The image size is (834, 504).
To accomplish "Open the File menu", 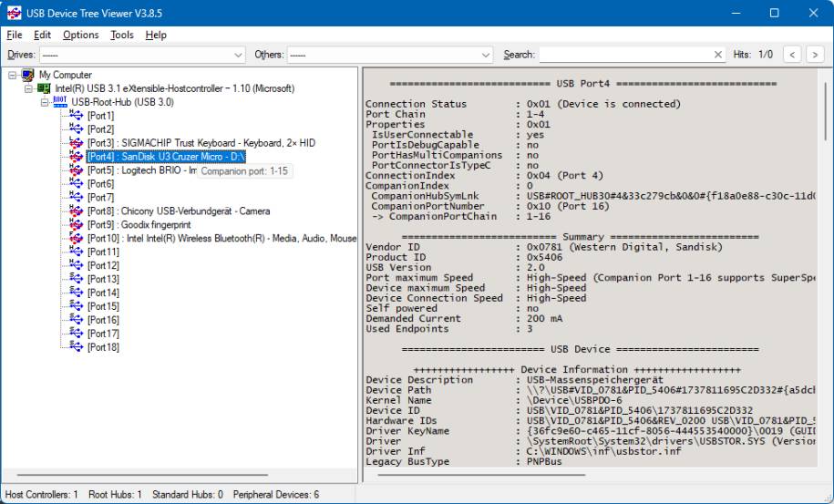I will coord(15,35).
